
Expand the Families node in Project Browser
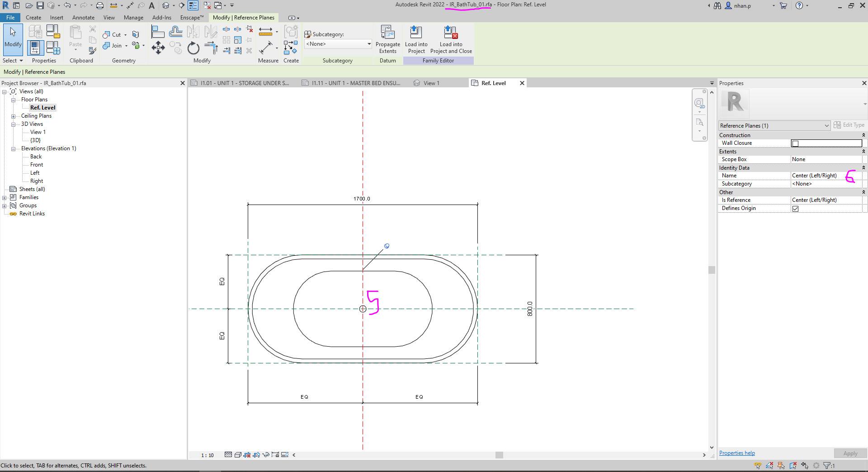pos(4,197)
